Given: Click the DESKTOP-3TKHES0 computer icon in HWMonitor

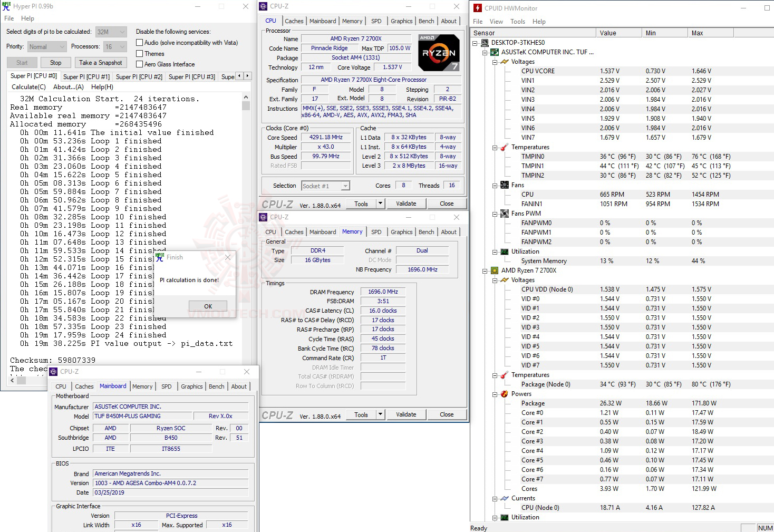Looking at the screenshot, I should pyautogui.click(x=485, y=43).
